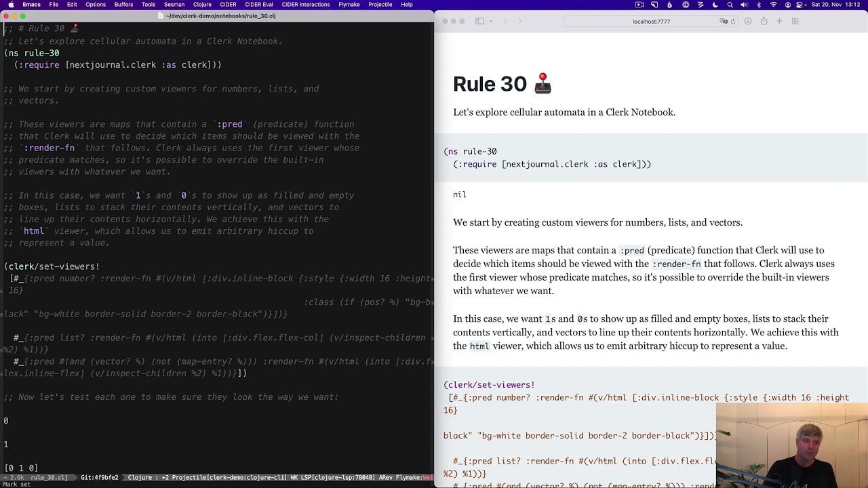Click Projectile[clerk-demo:clojure-cli] in mode line

click(228, 478)
